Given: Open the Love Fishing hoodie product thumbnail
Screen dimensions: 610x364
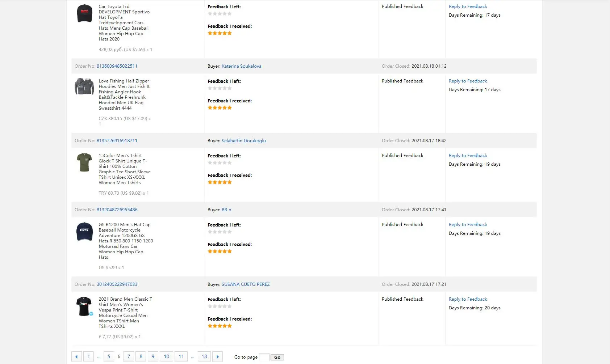Looking at the screenshot, I should [x=84, y=87].
